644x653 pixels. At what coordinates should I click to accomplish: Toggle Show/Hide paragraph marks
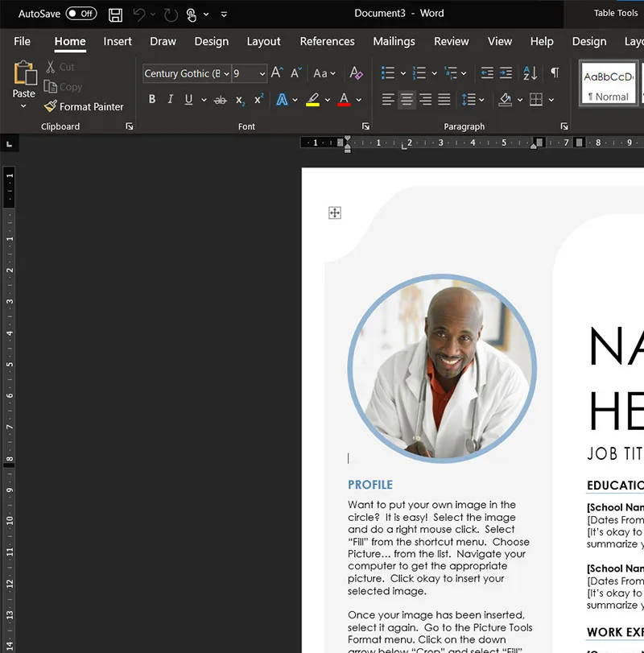pyautogui.click(x=555, y=72)
